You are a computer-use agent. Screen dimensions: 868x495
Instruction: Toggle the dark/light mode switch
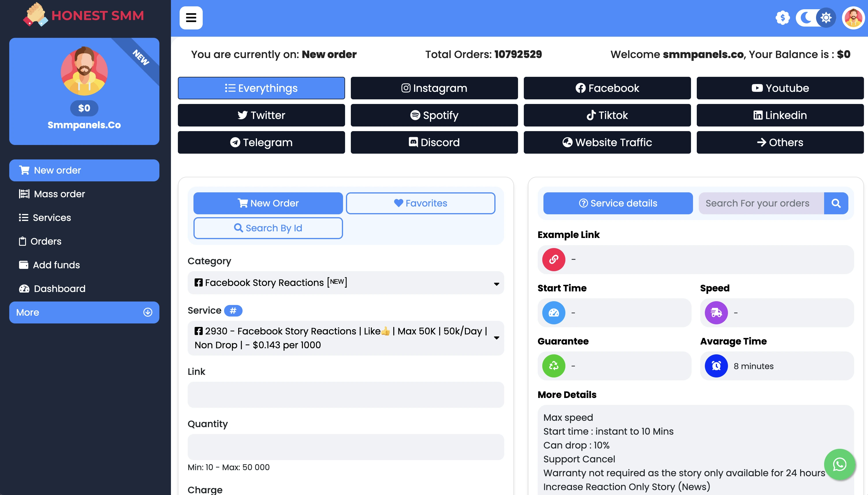click(x=816, y=18)
